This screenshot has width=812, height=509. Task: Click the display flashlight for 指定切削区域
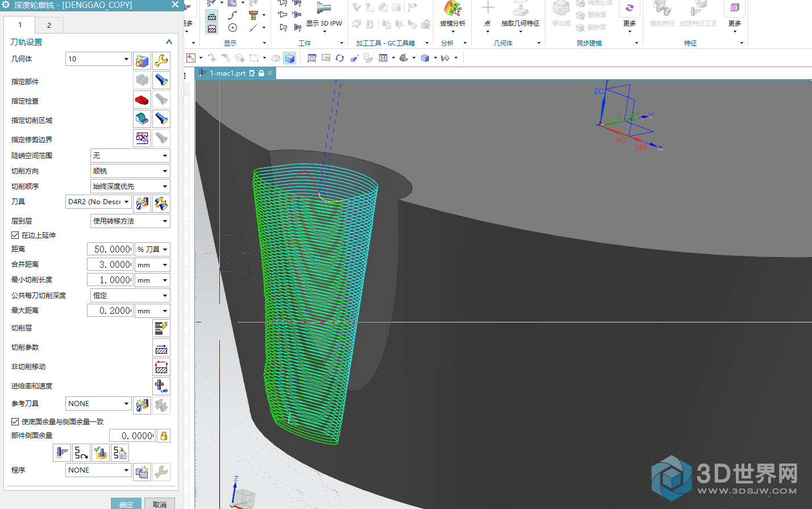[x=161, y=119]
